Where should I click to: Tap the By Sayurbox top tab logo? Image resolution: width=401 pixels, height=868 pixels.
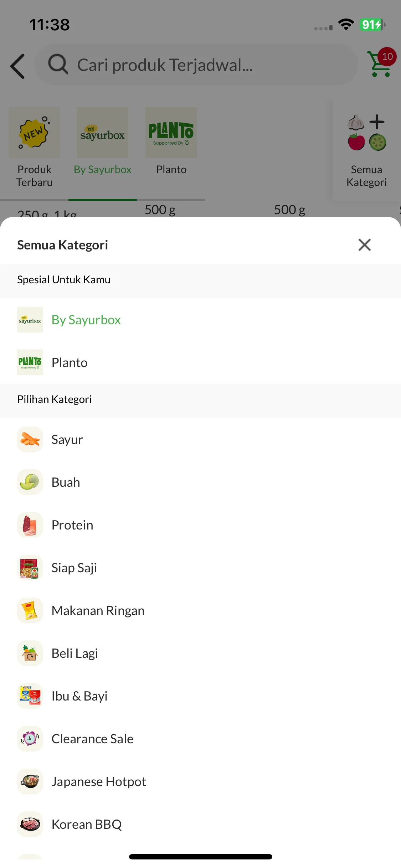(x=103, y=133)
